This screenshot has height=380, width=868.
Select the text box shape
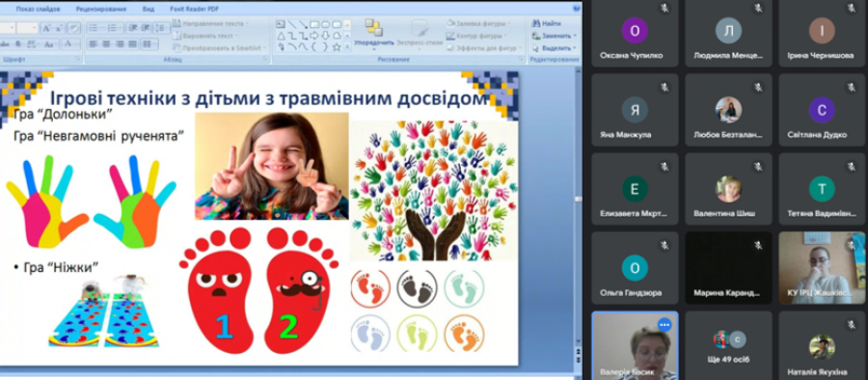pyautogui.click(x=280, y=24)
